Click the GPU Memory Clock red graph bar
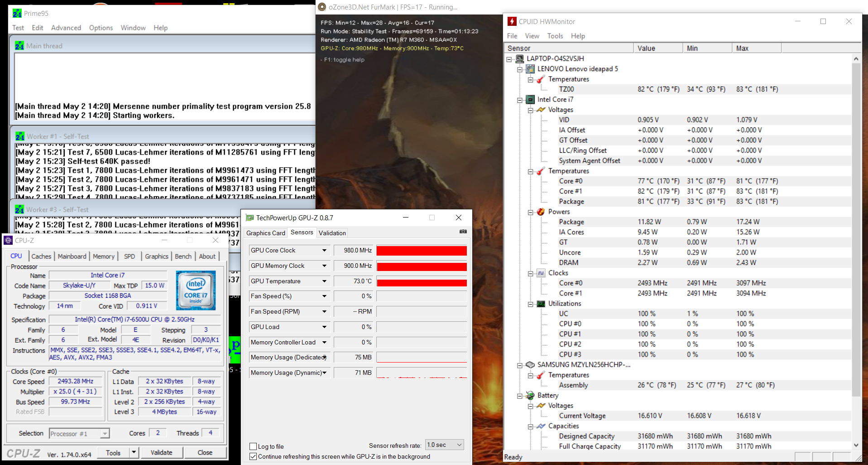Image resolution: width=868 pixels, height=465 pixels. [x=422, y=266]
